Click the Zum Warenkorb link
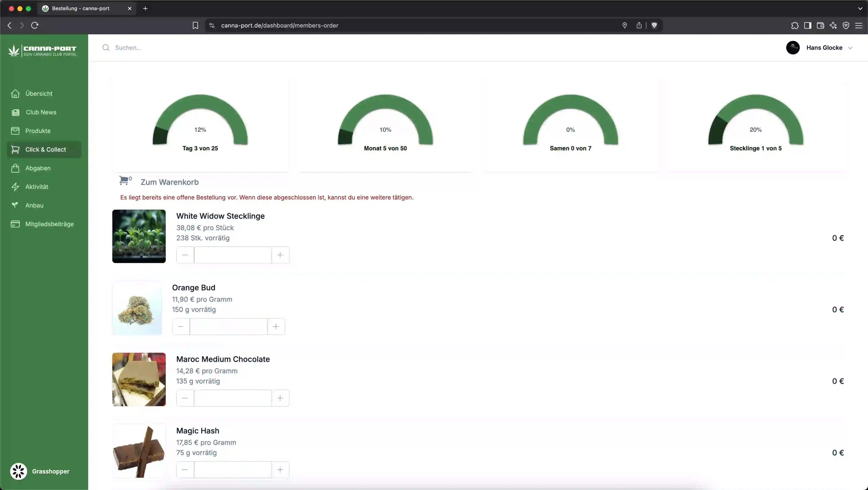Image resolution: width=868 pixels, height=490 pixels. tap(170, 182)
